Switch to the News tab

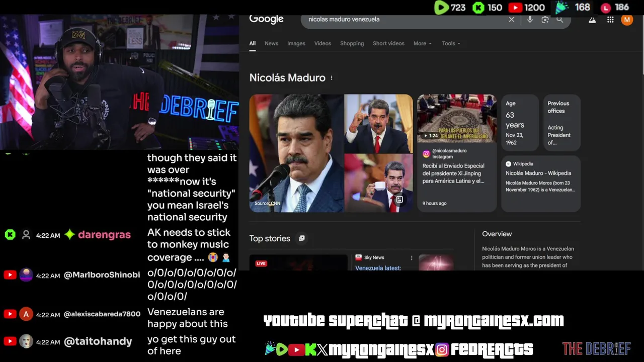[x=271, y=44]
